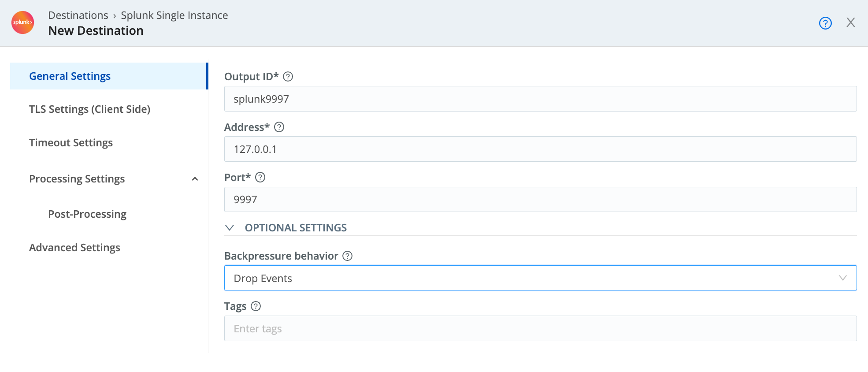Viewport: 868px width, 372px height.
Task: Open the help icon in the header
Action: (x=825, y=23)
